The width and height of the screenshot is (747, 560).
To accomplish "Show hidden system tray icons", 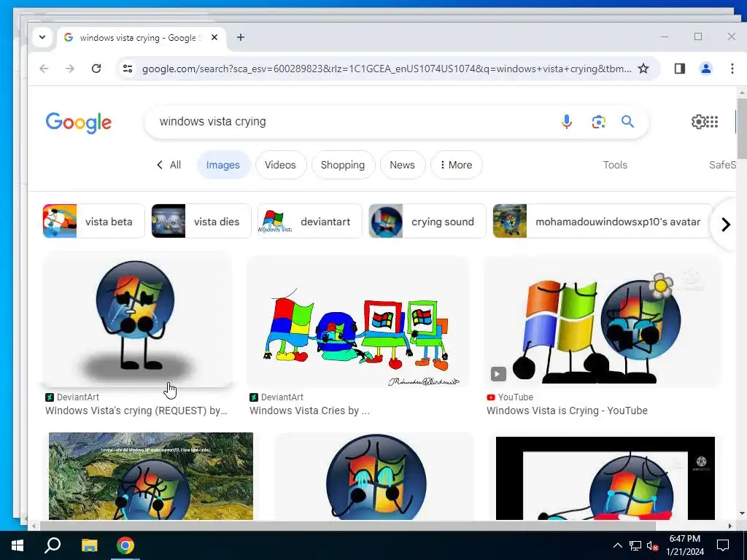I will 617,545.
